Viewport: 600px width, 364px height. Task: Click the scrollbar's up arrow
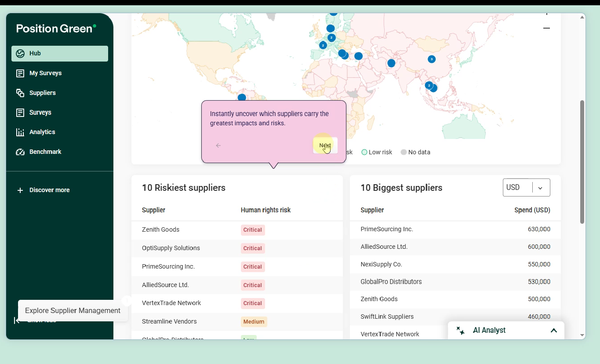(x=582, y=17)
